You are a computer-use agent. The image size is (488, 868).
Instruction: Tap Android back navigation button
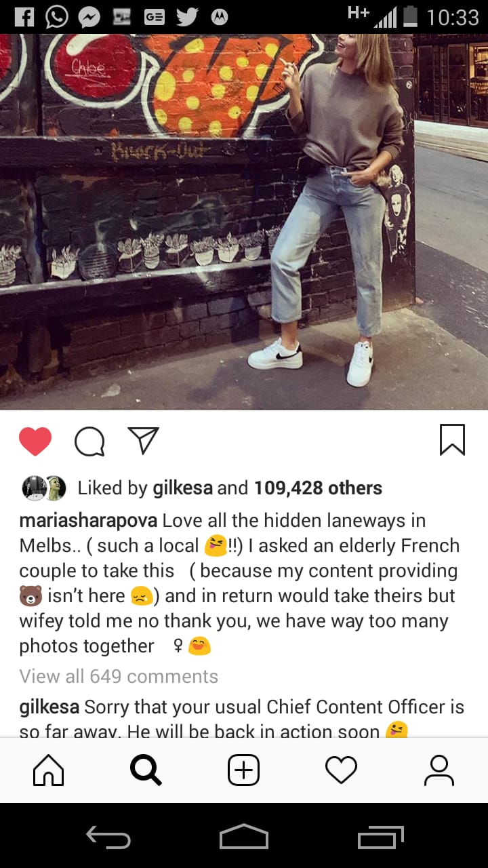(x=108, y=837)
